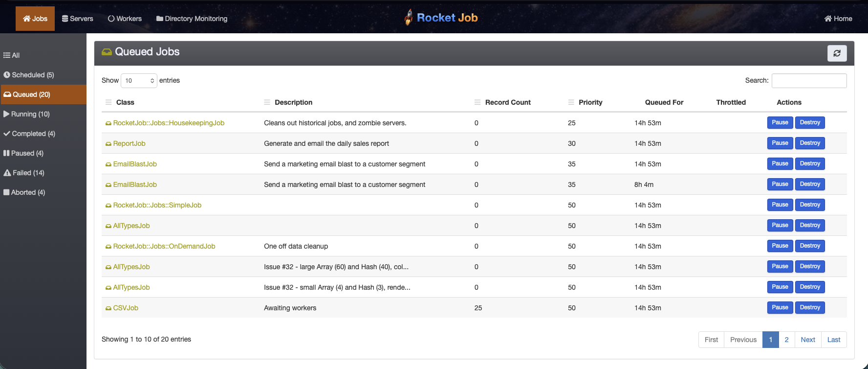
Task: Click 'Awaiting workers' description cell
Action: [x=290, y=308]
